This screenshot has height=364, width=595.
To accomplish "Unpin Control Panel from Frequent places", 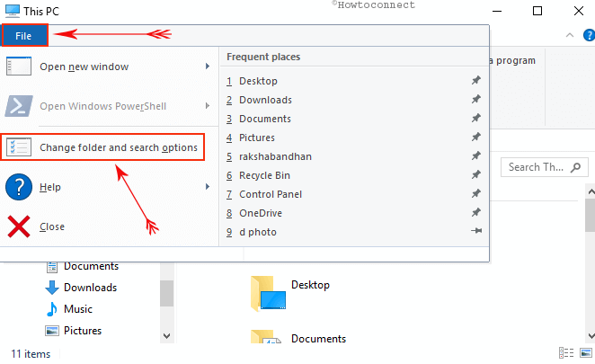I will (x=476, y=193).
